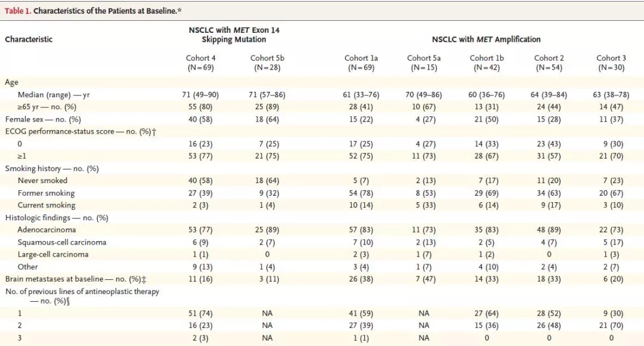This screenshot has height=346, width=644.
Task: Select the Cohort 5b column header
Action: (x=267, y=63)
